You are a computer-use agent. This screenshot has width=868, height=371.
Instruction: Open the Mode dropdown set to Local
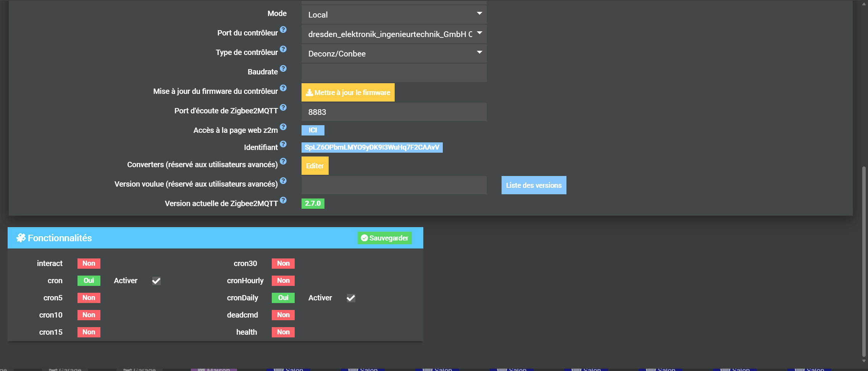click(394, 15)
